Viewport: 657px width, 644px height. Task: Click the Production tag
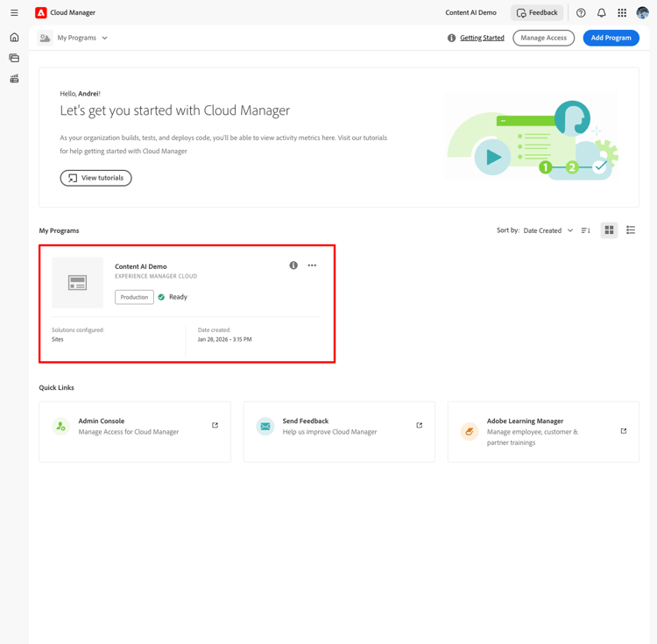pyautogui.click(x=134, y=297)
